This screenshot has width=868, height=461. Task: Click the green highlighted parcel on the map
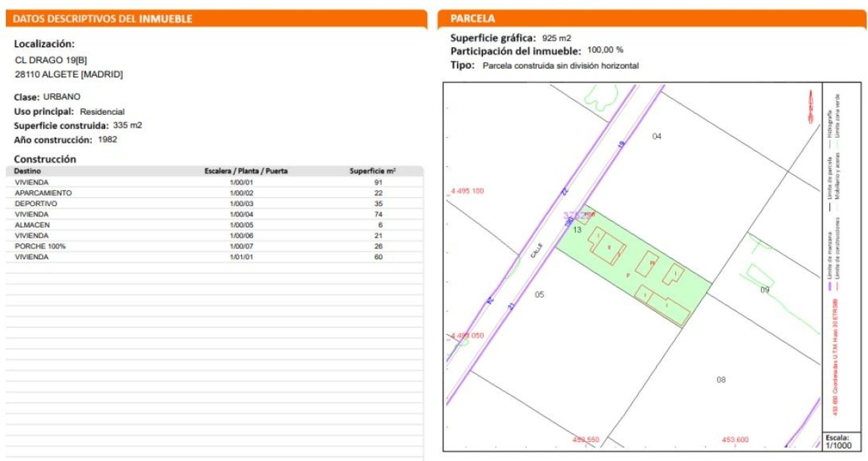633,265
